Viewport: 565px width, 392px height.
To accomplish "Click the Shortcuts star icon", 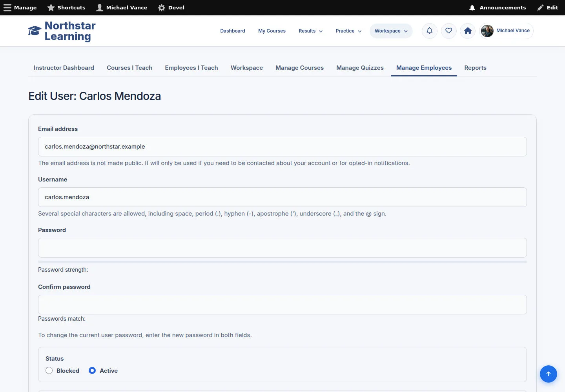I will (51, 7).
